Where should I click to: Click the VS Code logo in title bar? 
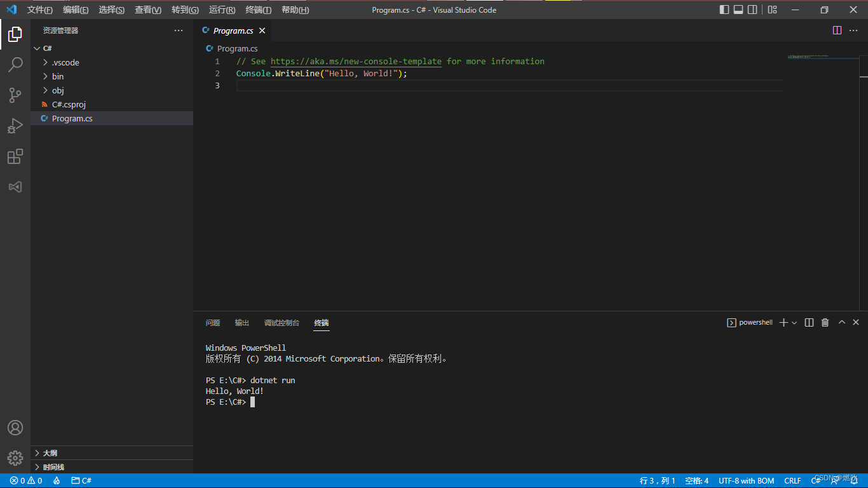pyautogui.click(x=11, y=10)
